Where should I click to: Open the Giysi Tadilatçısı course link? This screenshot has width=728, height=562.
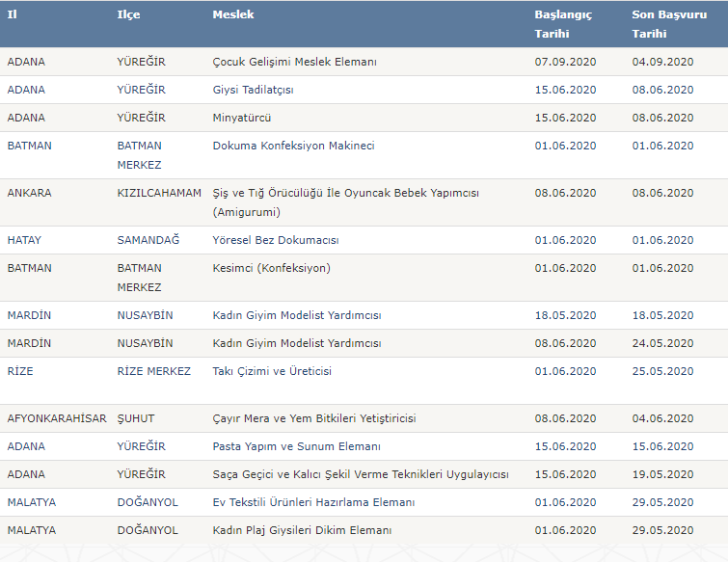point(253,90)
